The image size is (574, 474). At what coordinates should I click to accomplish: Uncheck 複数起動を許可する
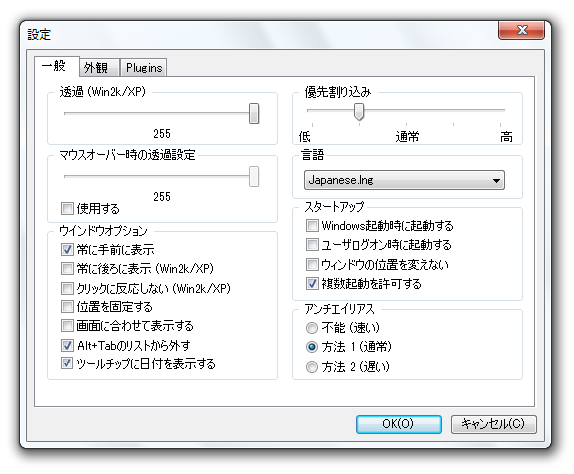(312, 284)
